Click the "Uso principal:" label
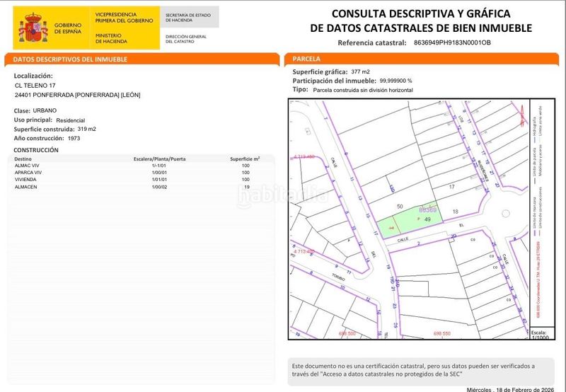566x392 pixels. [x=33, y=120]
